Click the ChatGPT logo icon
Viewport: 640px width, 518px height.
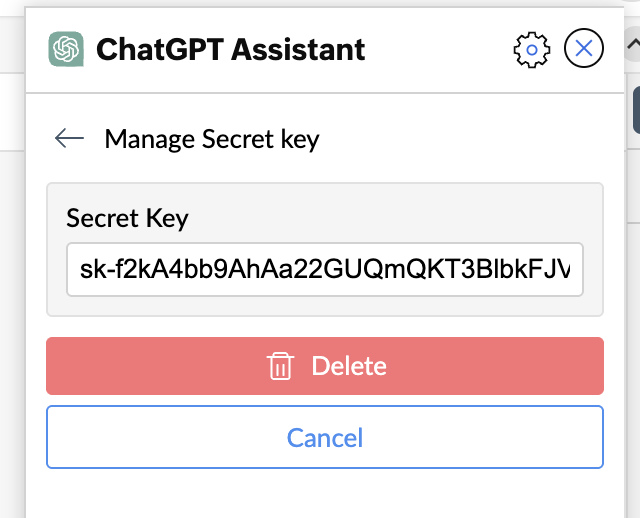tap(67, 49)
